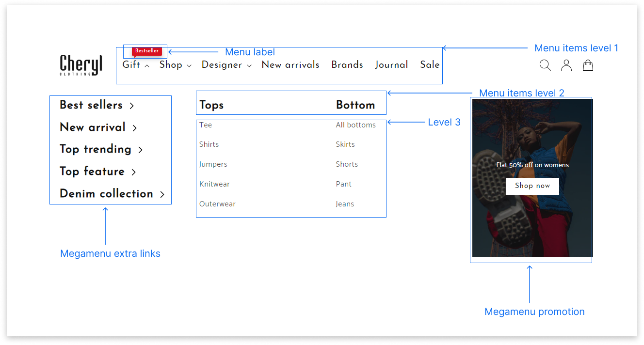
Task: Click arrow next to New arrival
Action: [x=134, y=128]
